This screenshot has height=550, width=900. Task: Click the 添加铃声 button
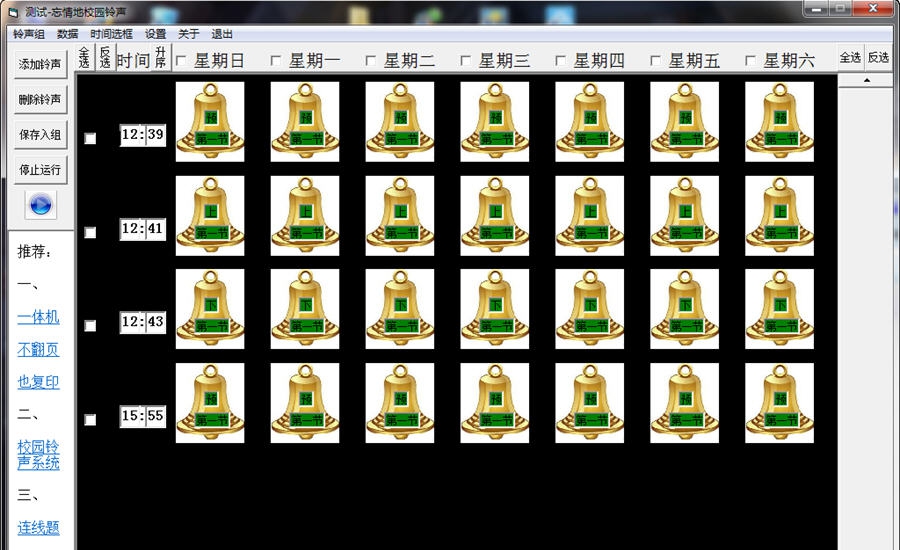[40, 64]
